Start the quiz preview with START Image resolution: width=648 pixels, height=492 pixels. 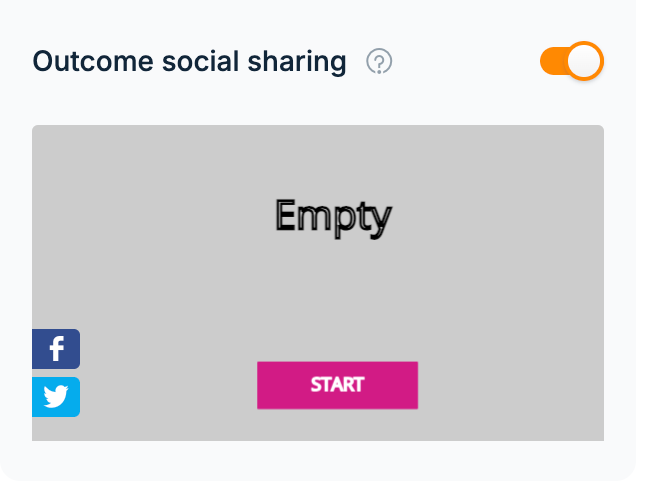click(x=338, y=385)
